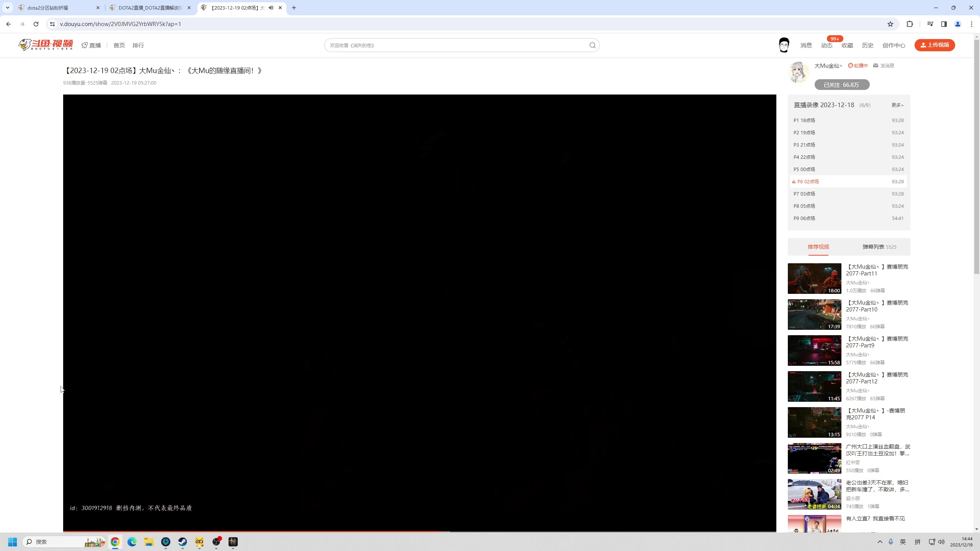Image resolution: width=980 pixels, height=551 pixels.
Task: Toggle English input mode in tray
Action: pos(903,542)
